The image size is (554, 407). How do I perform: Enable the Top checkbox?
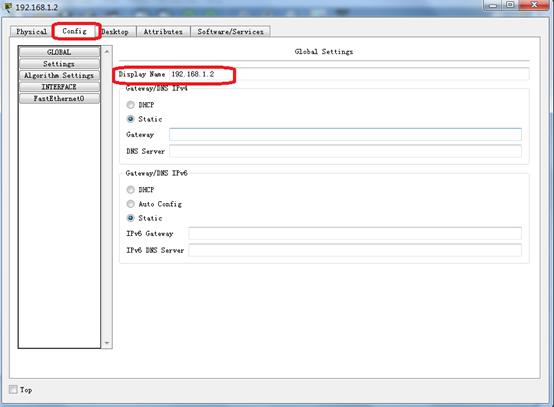pyautogui.click(x=13, y=389)
